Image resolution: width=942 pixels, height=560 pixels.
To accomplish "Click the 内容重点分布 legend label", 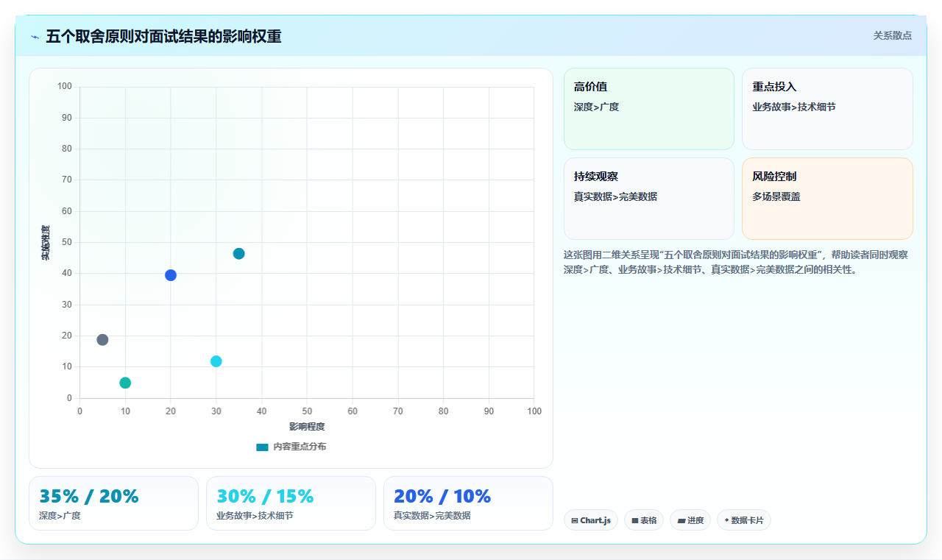I will [x=300, y=447].
